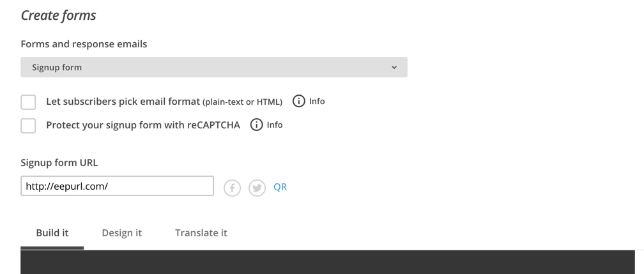Share signup form via Twitter bird icon
644x274 pixels.
click(x=257, y=188)
